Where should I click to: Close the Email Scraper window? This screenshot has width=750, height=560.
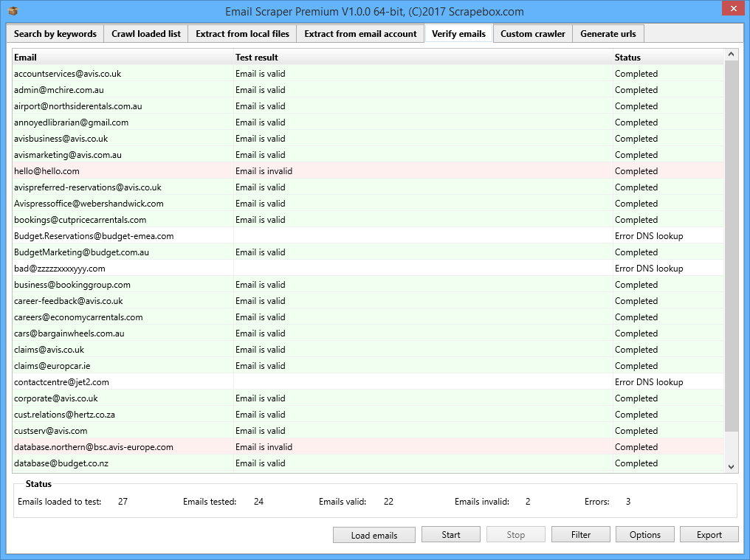pyautogui.click(x=732, y=10)
